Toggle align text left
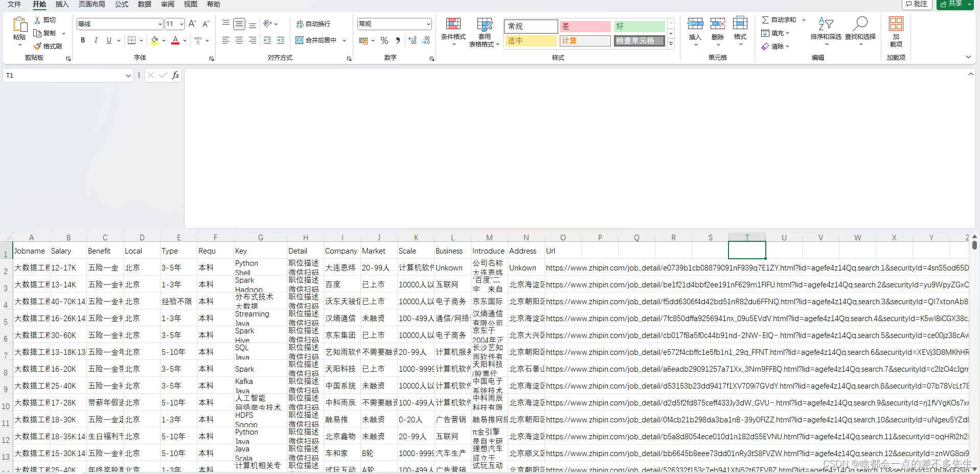This screenshot has width=980, height=474. [x=225, y=40]
